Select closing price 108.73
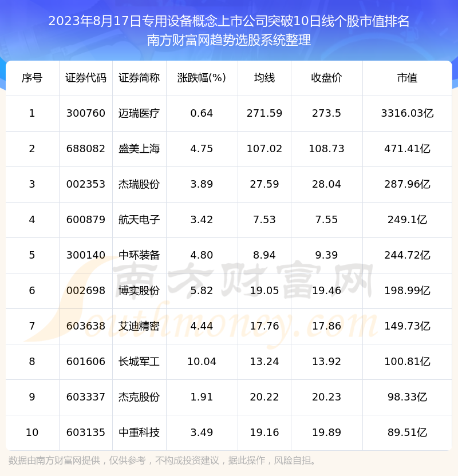Screen dimensions: 458x476 [x=326, y=149]
